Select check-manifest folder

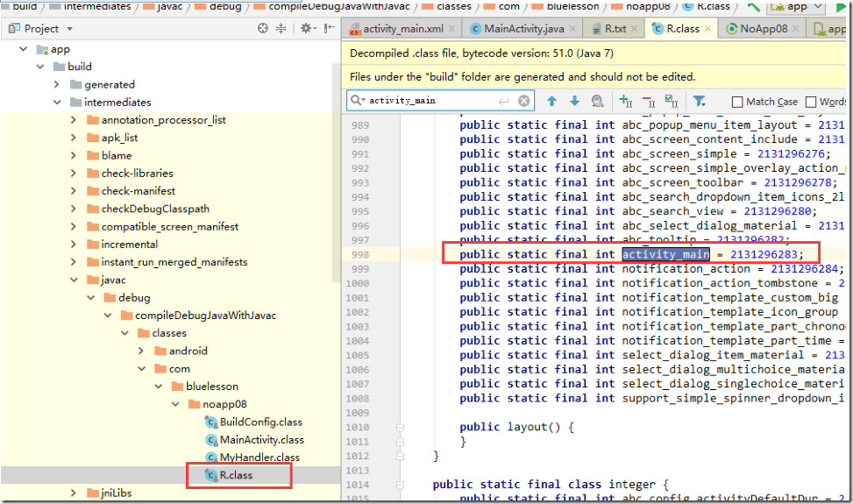(139, 191)
